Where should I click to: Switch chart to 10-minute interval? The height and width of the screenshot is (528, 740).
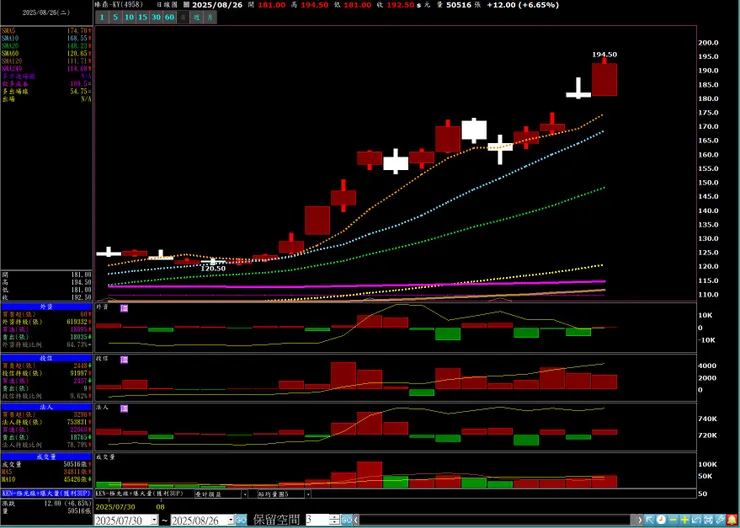pyautogui.click(x=129, y=18)
